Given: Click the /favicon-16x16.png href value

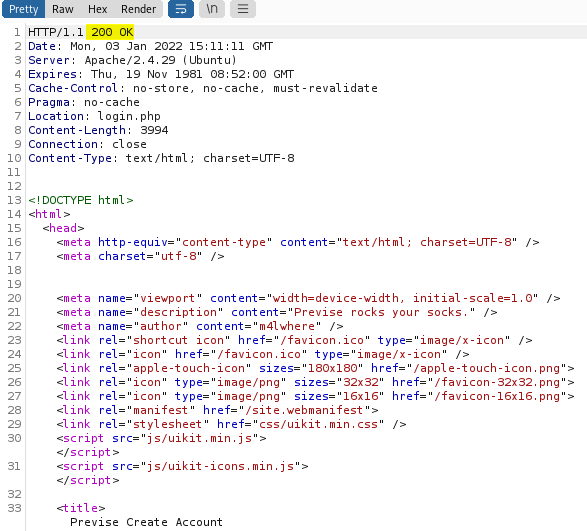Looking at the screenshot, I should pos(498,397).
